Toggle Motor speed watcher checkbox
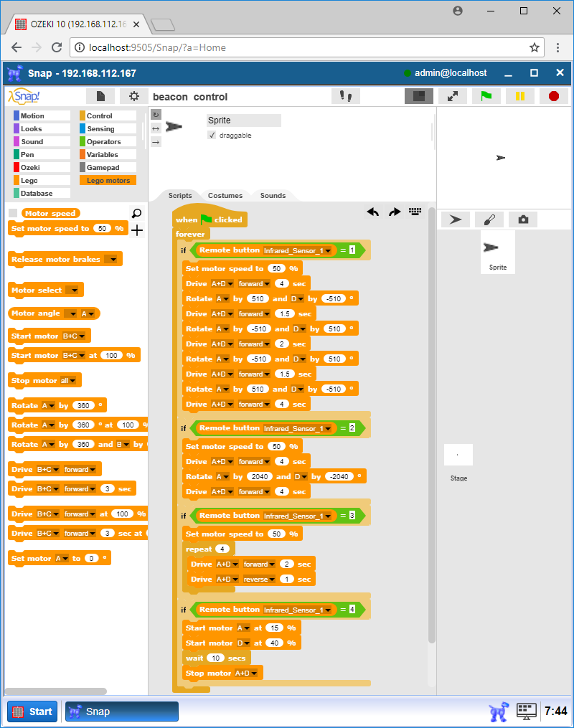The image size is (574, 728). pyautogui.click(x=13, y=213)
